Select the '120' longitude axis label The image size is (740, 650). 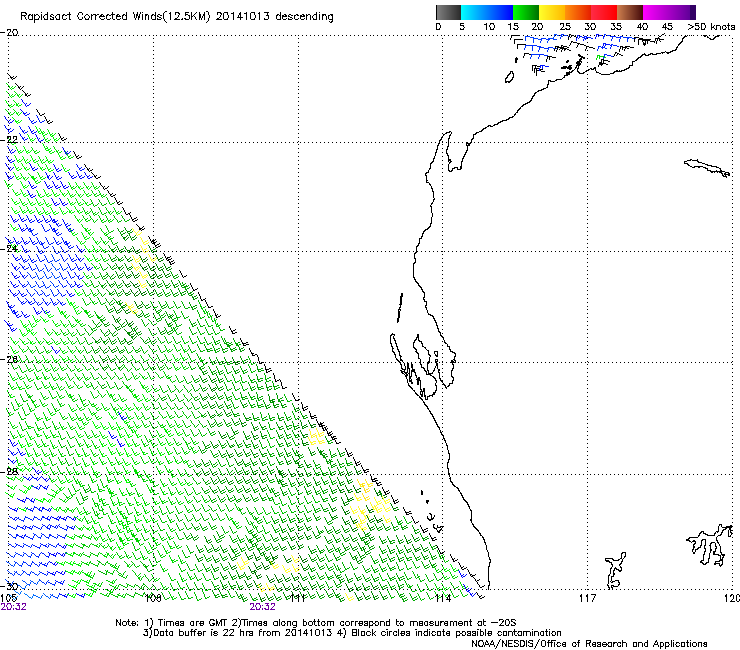point(732,598)
